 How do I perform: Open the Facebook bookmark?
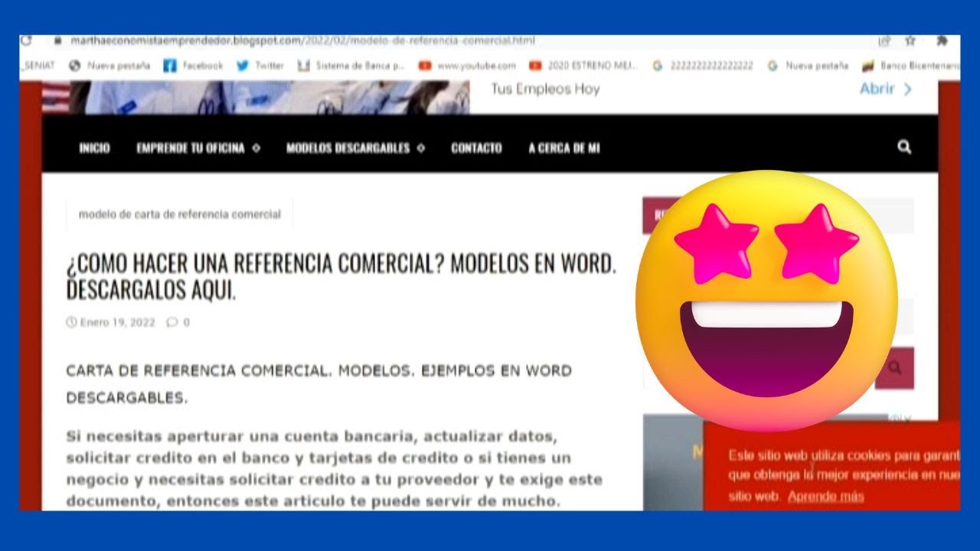(x=193, y=66)
